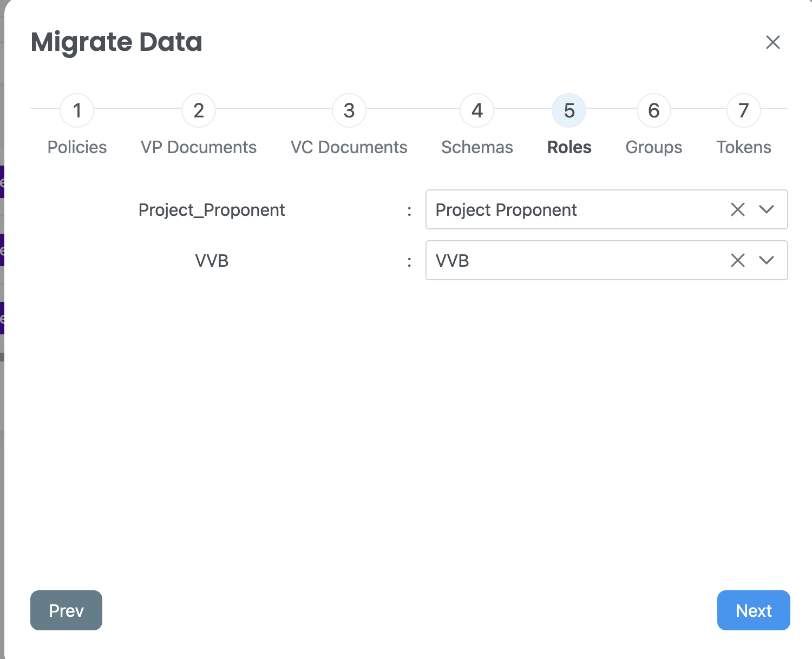The image size is (812, 659).
Task: Go to step 6 circle
Action: pos(654,110)
